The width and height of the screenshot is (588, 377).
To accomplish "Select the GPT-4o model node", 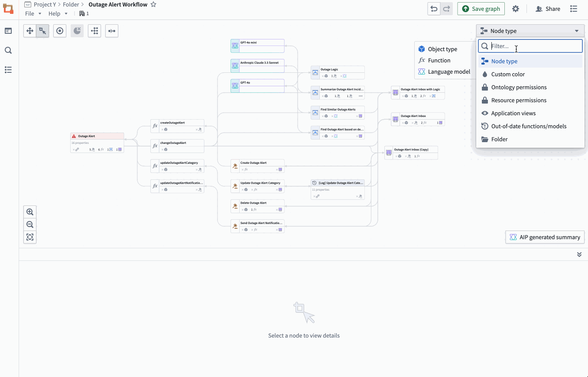I will pyautogui.click(x=257, y=86).
